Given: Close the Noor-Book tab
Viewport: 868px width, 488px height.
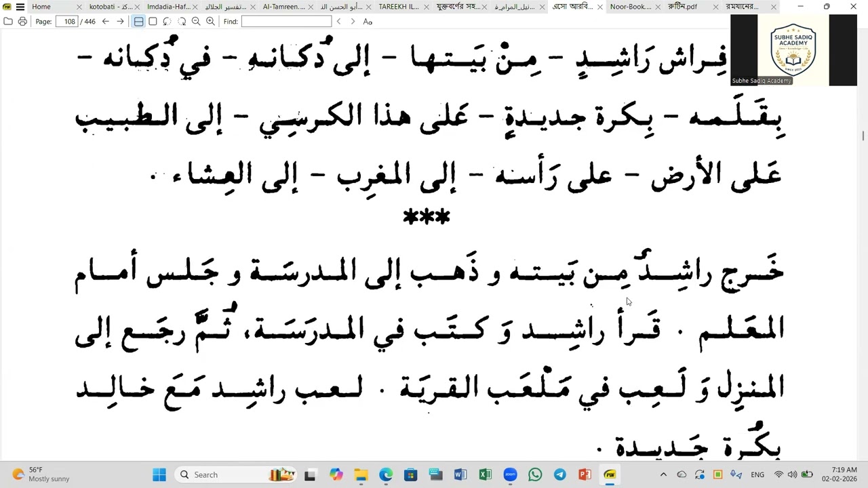Looking at the screenshot, I should [658, 7].
